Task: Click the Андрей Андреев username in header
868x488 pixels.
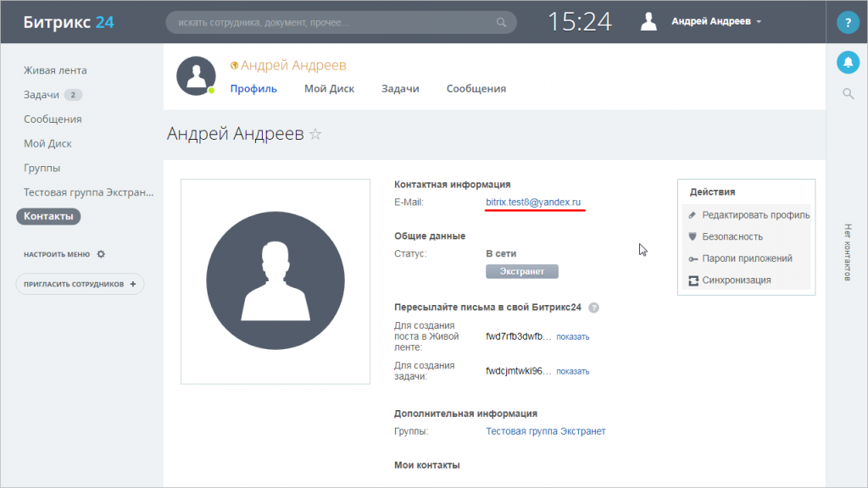Action: [x=711, y=21]
